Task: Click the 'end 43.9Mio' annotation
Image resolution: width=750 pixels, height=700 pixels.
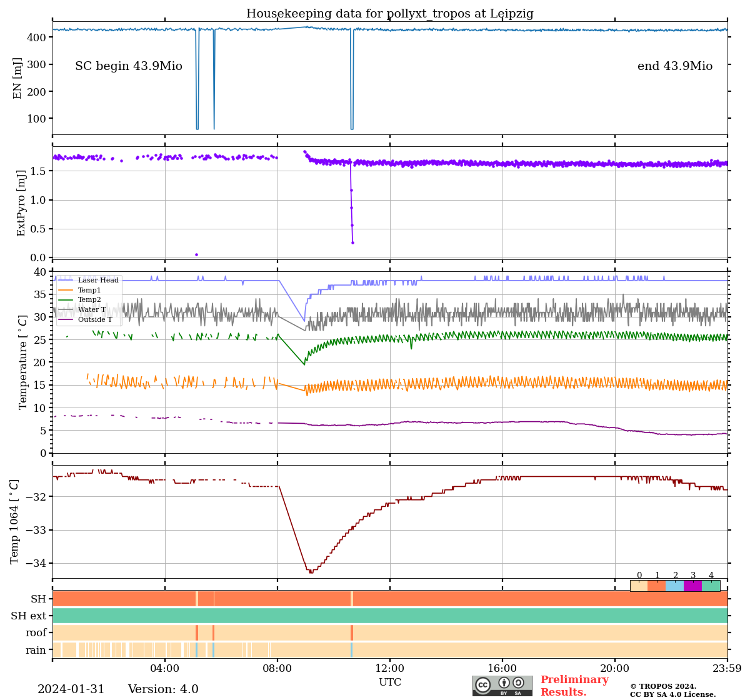Action: (674, 66)
